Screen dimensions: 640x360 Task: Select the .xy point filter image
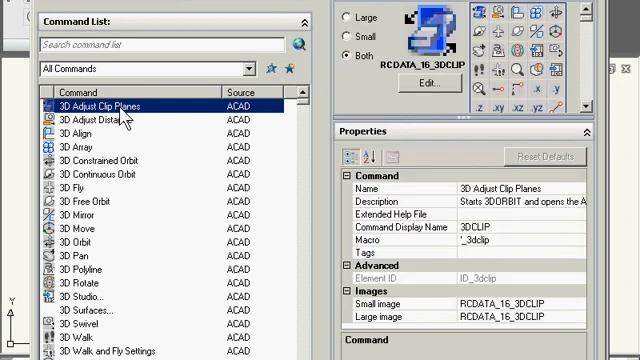[498, 108]
